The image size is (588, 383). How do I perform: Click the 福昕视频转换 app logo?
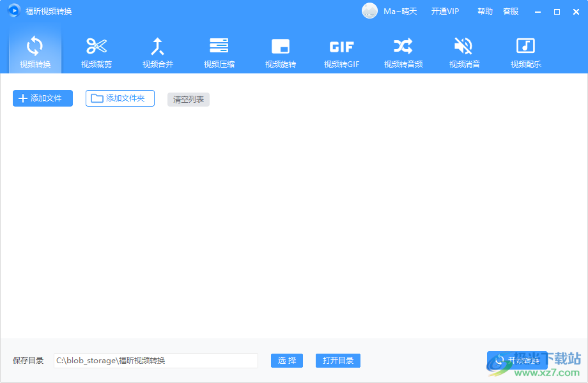14,10
